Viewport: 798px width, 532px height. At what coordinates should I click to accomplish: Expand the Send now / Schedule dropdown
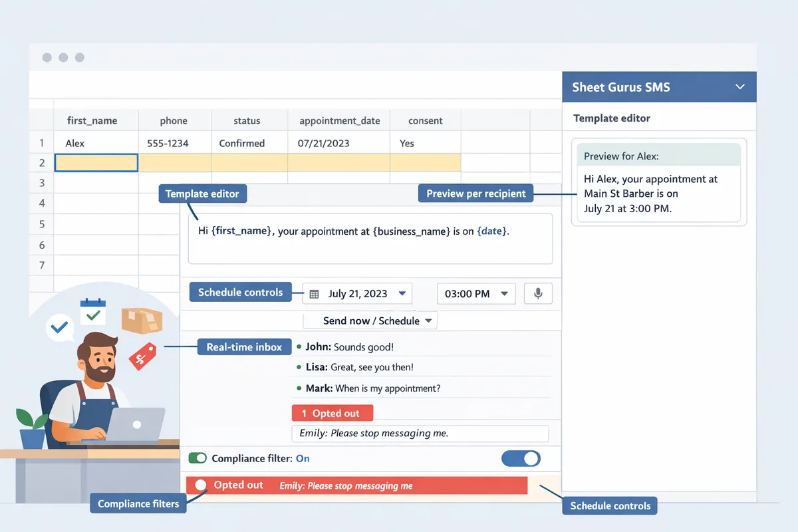[x=370, y=321]
